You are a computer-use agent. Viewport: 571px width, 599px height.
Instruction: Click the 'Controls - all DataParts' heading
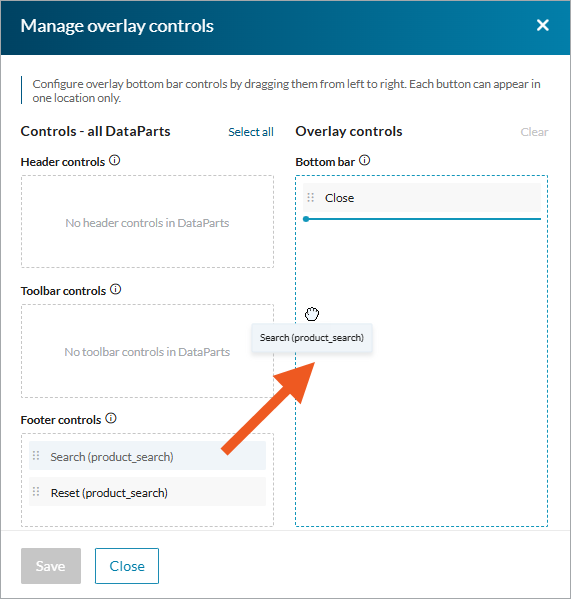coord(95,131)
